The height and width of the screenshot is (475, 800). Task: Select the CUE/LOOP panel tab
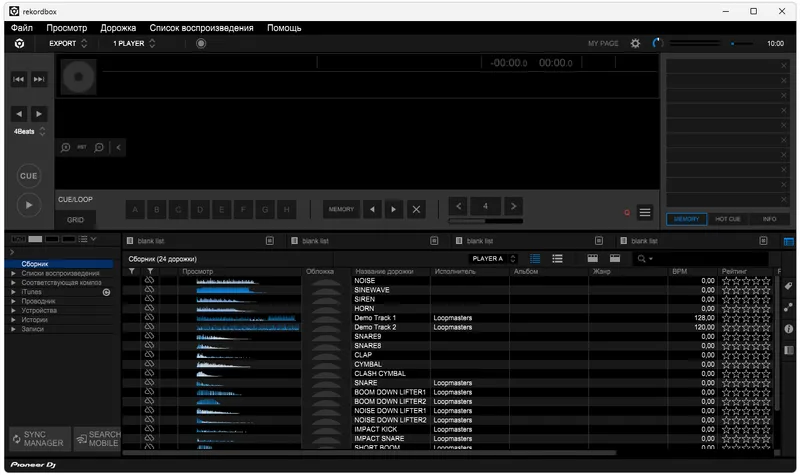[x=76, y=199]
